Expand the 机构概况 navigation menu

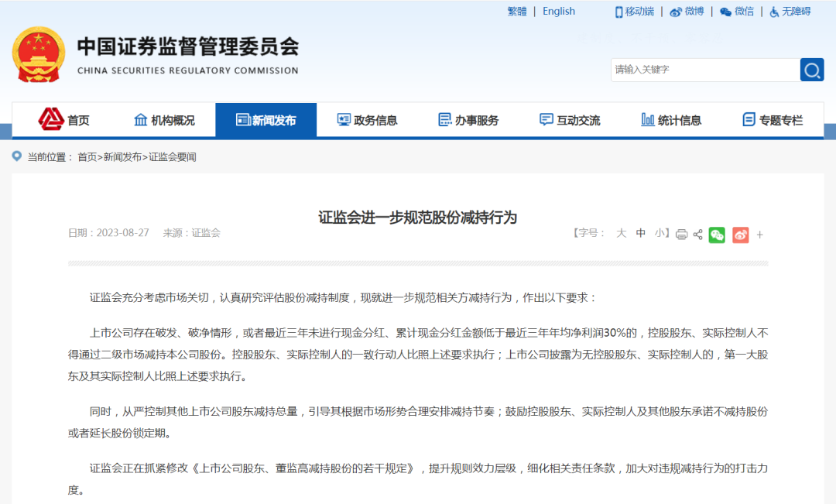coord(164,120)
